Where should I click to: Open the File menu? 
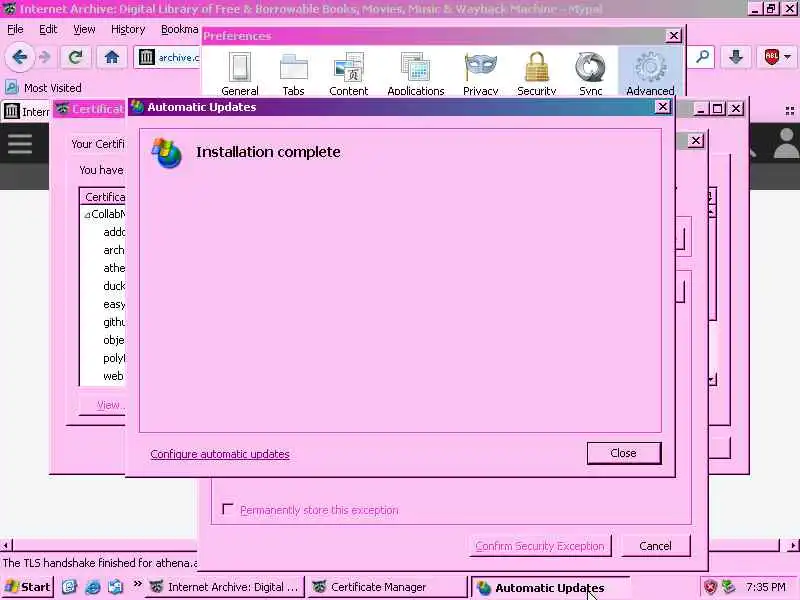click(x=15, y=30)
